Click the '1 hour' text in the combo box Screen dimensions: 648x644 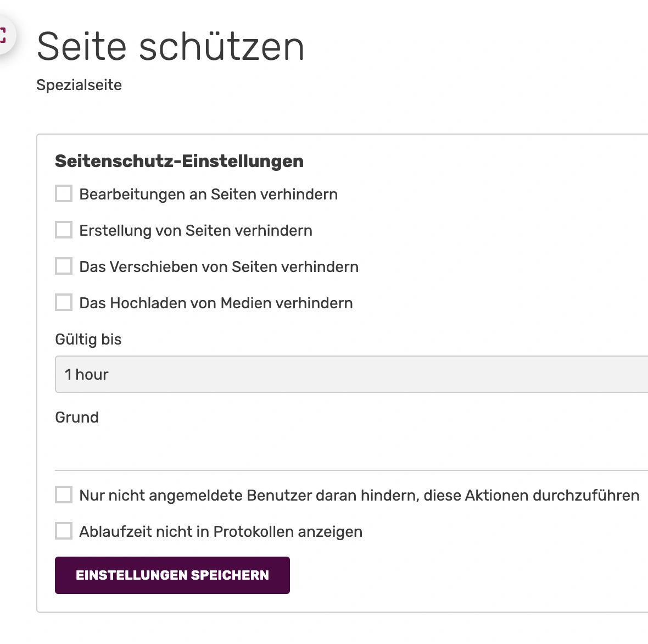coord(87,374)
